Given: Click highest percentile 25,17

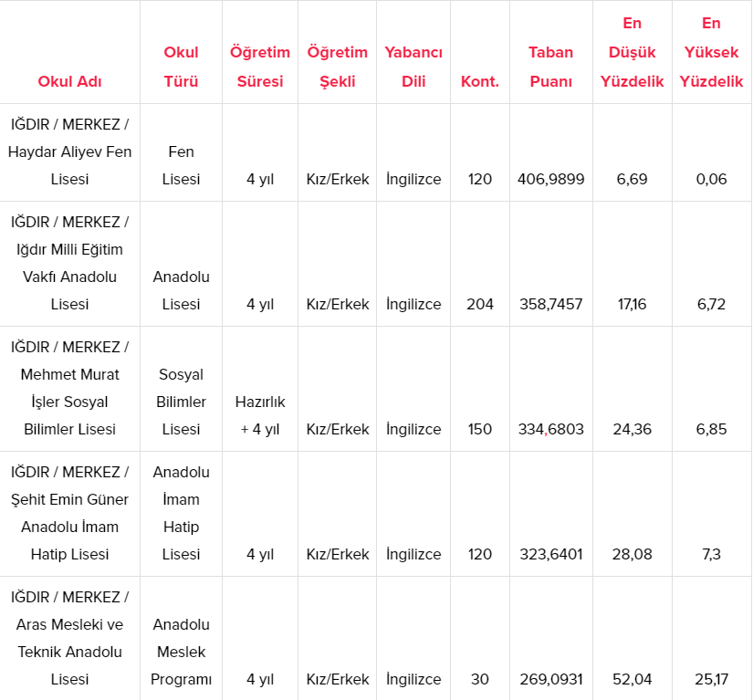Looking at the screenshot, I should pyautogui.click(x=711, y=679).
